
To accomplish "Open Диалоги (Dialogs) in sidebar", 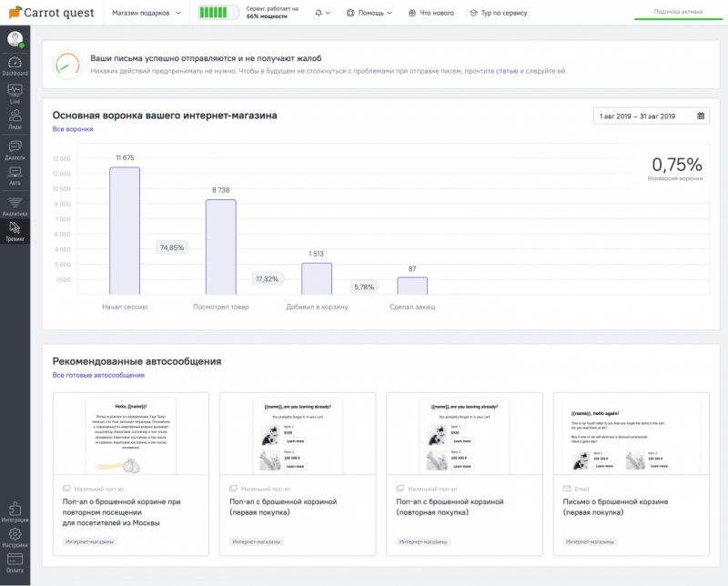I will pyautogui.click(x=15, y=149).
